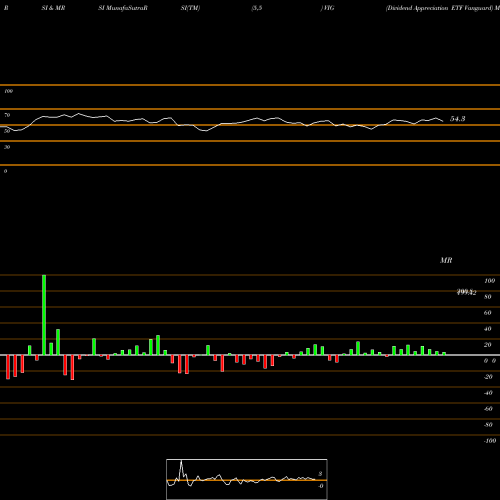Click the 50 label on RSI axis
Viewport: 500px width, 500px height.
pyautogui.click(x=7, y=131)
